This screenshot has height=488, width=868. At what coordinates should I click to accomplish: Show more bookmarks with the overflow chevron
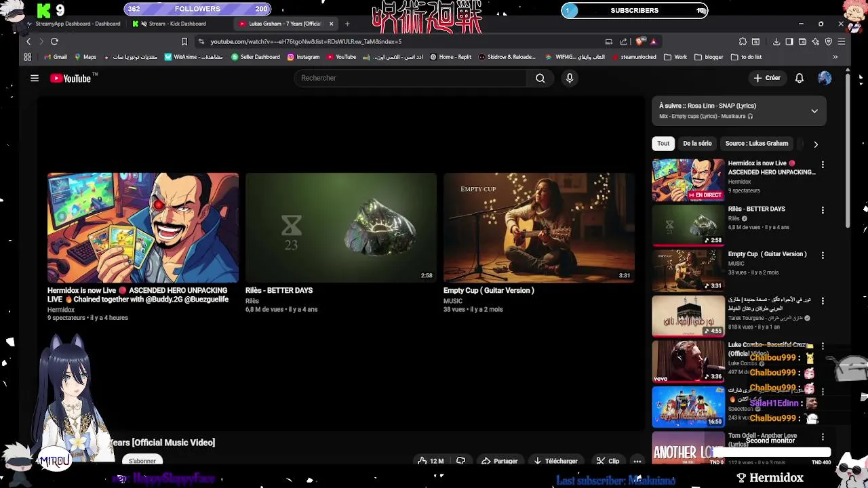pyautogui.click(x=835, y=57)
